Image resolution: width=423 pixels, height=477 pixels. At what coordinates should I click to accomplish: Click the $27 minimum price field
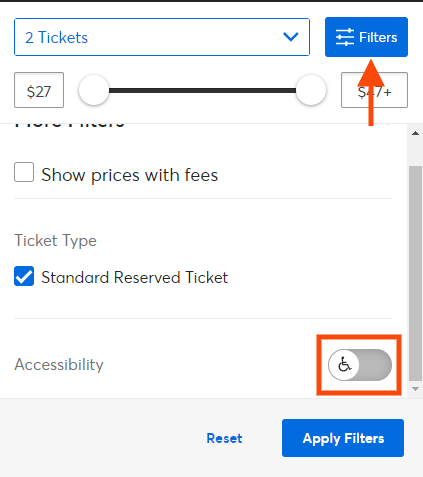39,90
